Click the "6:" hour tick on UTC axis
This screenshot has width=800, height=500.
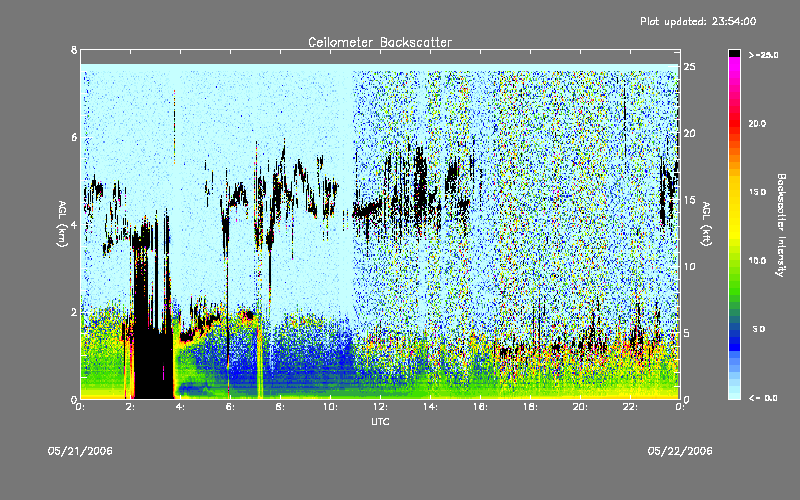[x=230, y=407]
